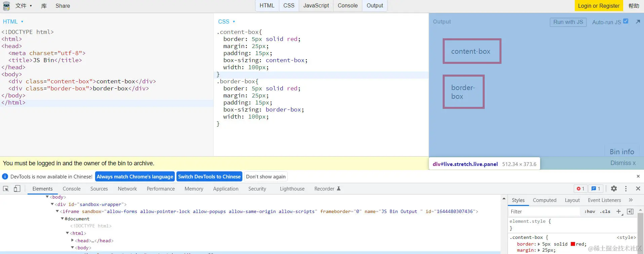Expand the border shorthand property triangle
Image resolution: width=644 pixels, height=254 pixels.
point(539,244)
